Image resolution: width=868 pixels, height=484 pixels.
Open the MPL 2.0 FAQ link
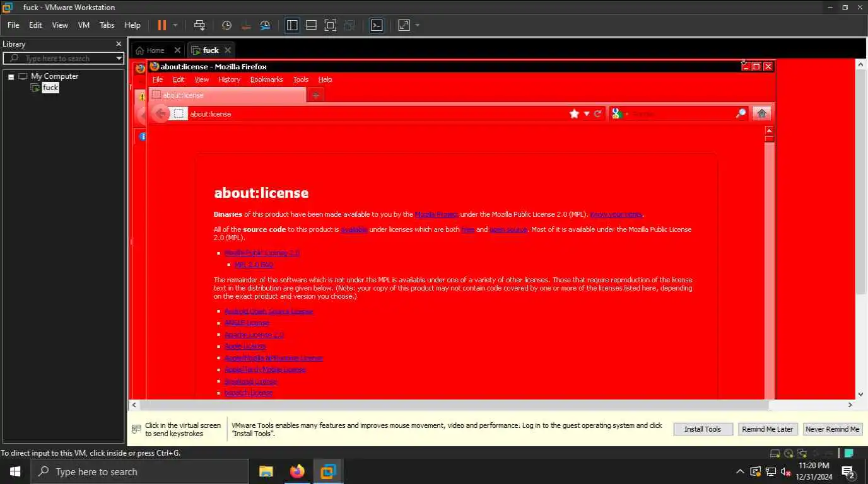click(x=254, y=265)
